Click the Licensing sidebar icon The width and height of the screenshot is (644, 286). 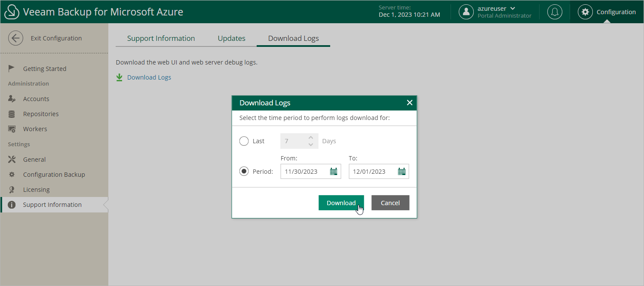12,190
